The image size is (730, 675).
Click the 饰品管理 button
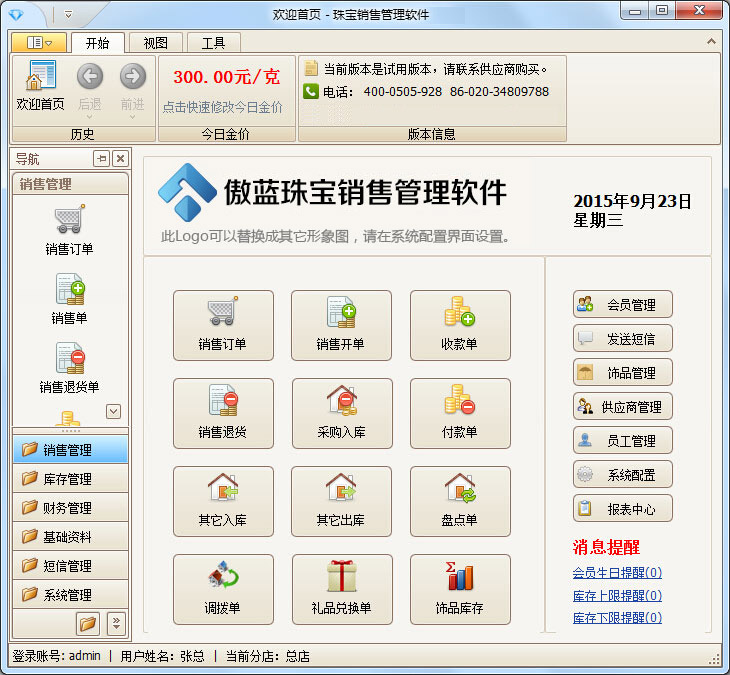(623, 372)
